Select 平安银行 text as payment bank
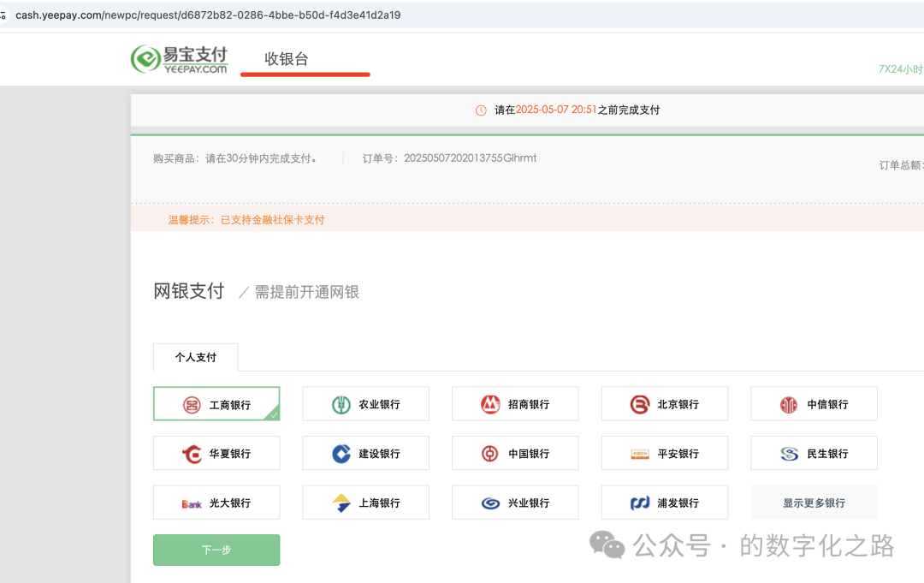924x583 pixels. point(678,454)
